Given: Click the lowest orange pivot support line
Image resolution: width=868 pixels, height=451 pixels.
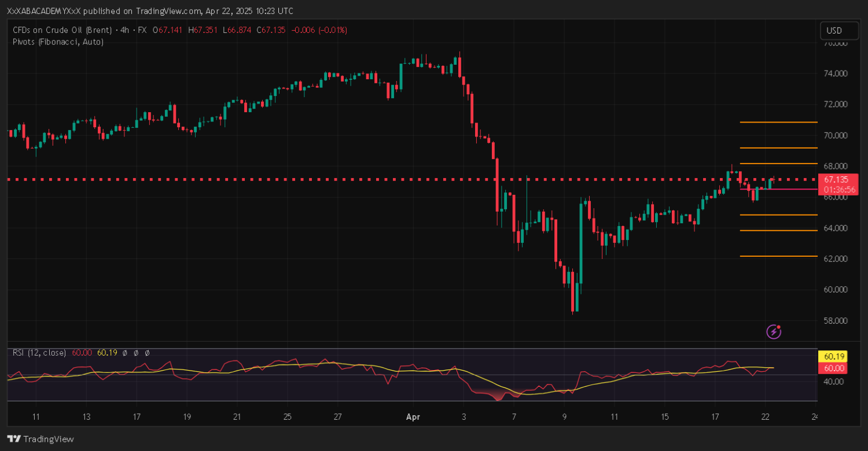Looking at the screenshot, I should [778, 256].
